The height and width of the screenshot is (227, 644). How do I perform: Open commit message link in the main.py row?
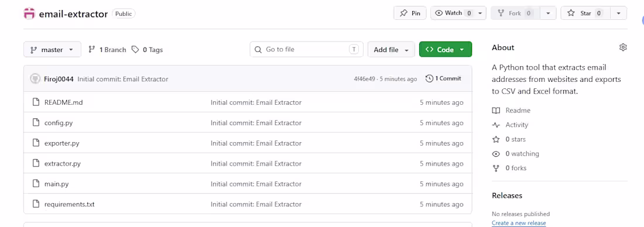tap(256, 184)
